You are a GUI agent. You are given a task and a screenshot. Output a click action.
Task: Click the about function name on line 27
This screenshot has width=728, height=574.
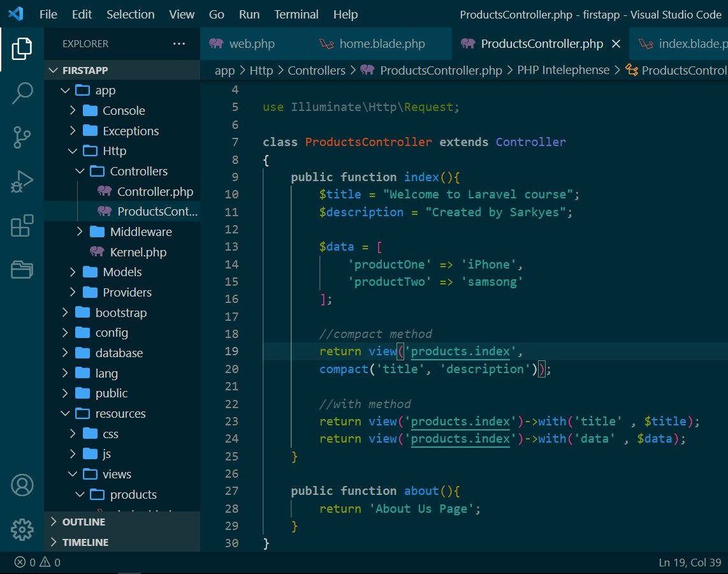point(421,491)
